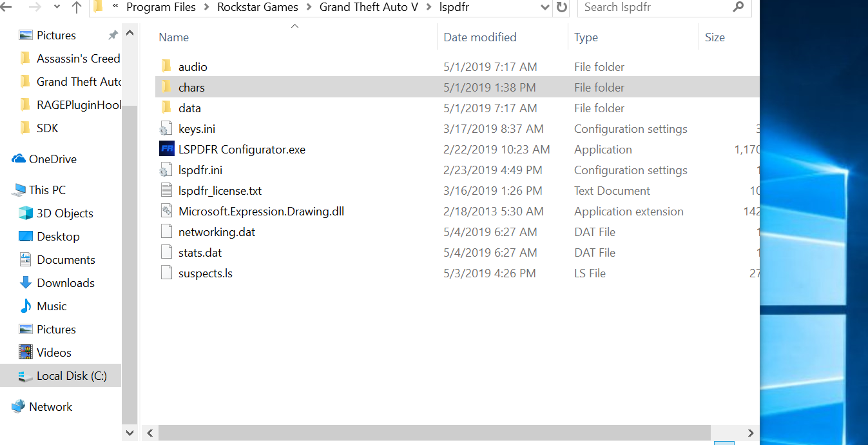Jump to Rockstar Games in breadcrumb
Screen dimensions: 868x445
(258, 8)
